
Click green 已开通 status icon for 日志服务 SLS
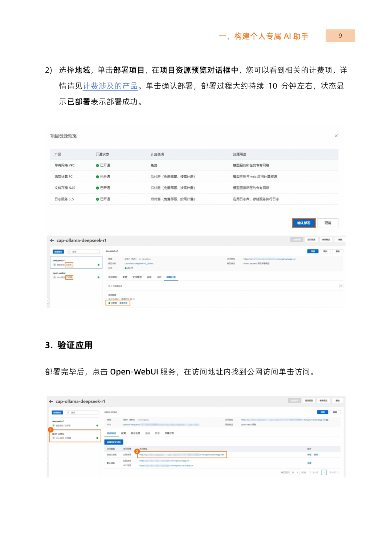pos(97,199)
